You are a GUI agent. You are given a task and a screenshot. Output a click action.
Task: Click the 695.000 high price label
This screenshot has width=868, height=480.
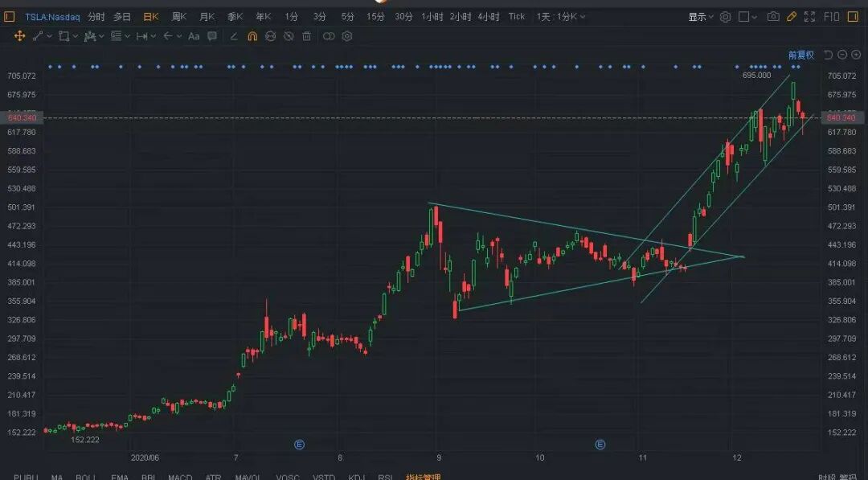pos(756,76)
